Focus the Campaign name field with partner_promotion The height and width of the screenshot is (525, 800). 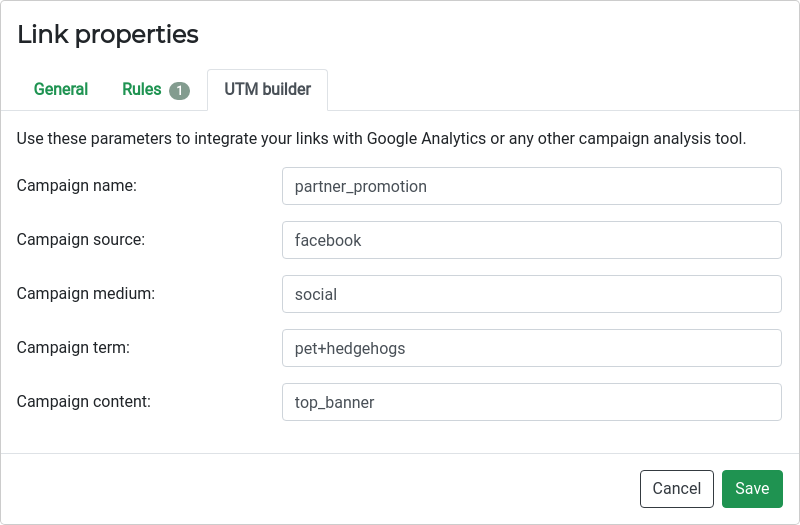click(532, 186)
